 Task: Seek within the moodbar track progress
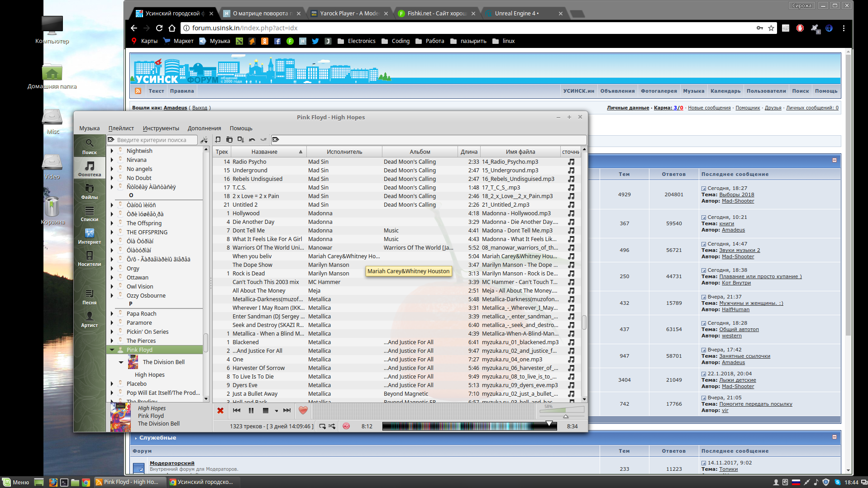[469, 426]
